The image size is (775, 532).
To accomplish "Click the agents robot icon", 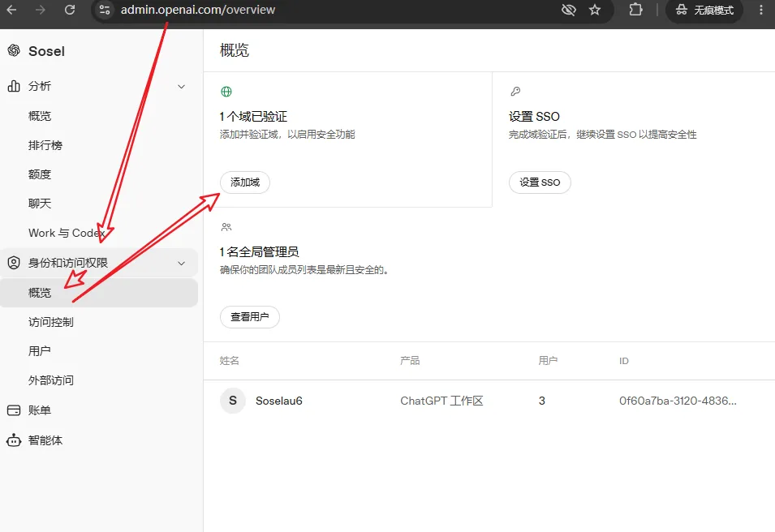I will coord(14,440).
